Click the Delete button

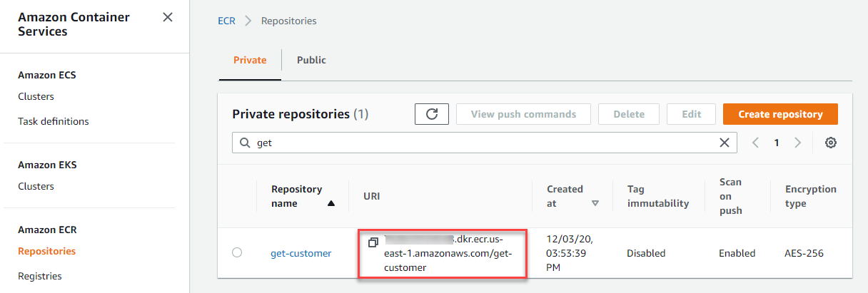click(629, 114)
